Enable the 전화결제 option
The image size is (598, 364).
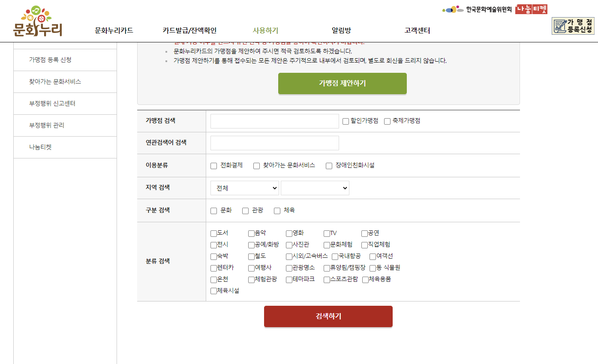coord(214,166)
